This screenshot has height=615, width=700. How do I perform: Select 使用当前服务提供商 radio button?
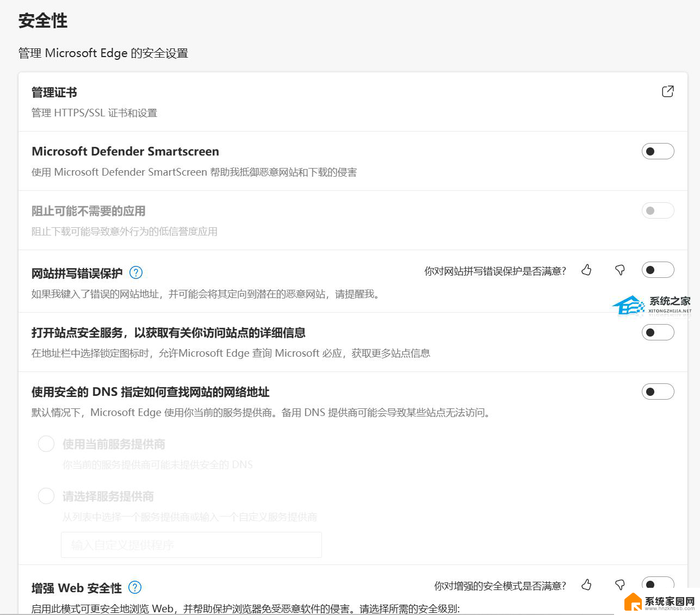pos(46,444)
